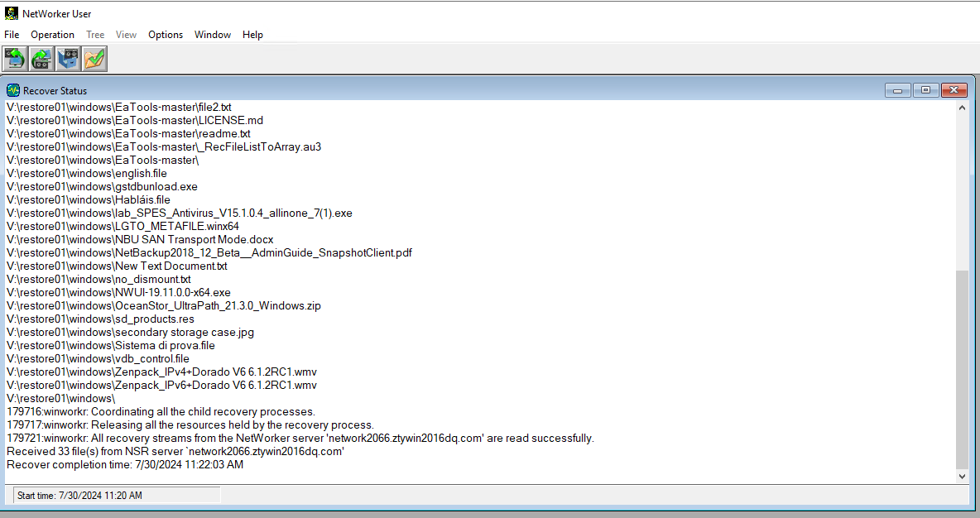This screenshot has width=980, height=518.
Task: Maximize the Recover Status window
Action: tap(925, 90)
